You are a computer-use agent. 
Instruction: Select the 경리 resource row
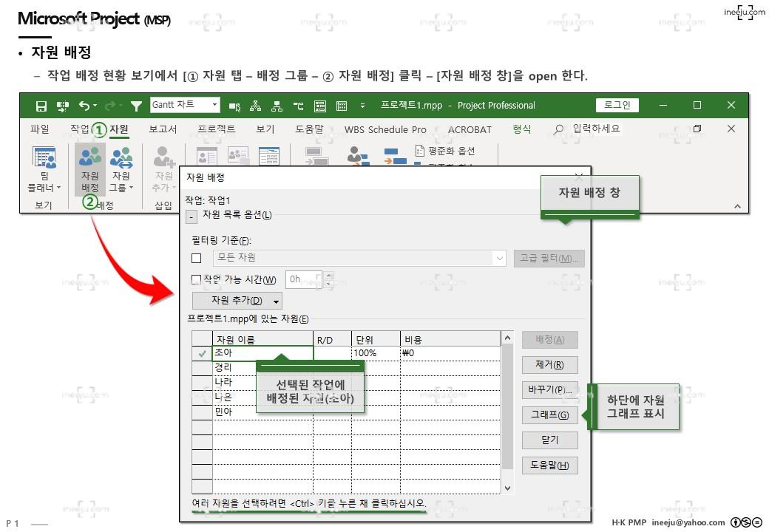[x=346, y=367]
